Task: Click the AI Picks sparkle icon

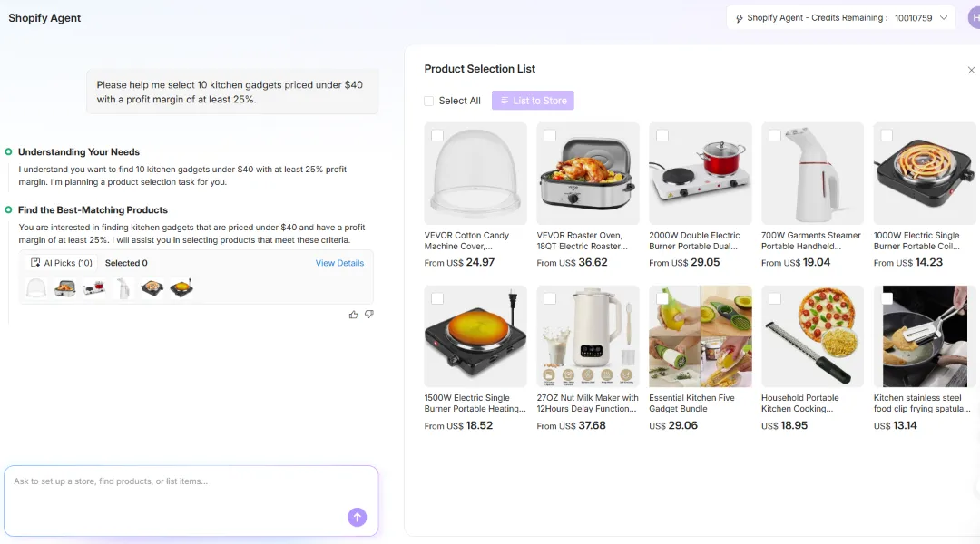Action: [35, 263]
